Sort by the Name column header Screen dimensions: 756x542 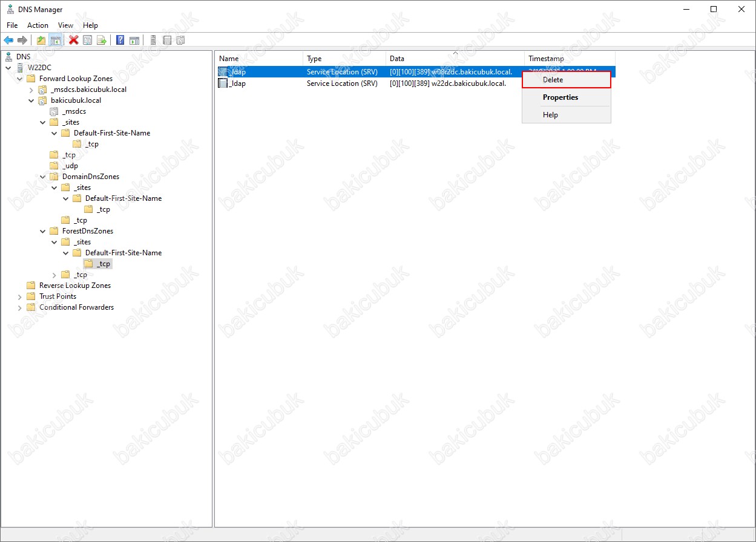(x=259, y=59)
